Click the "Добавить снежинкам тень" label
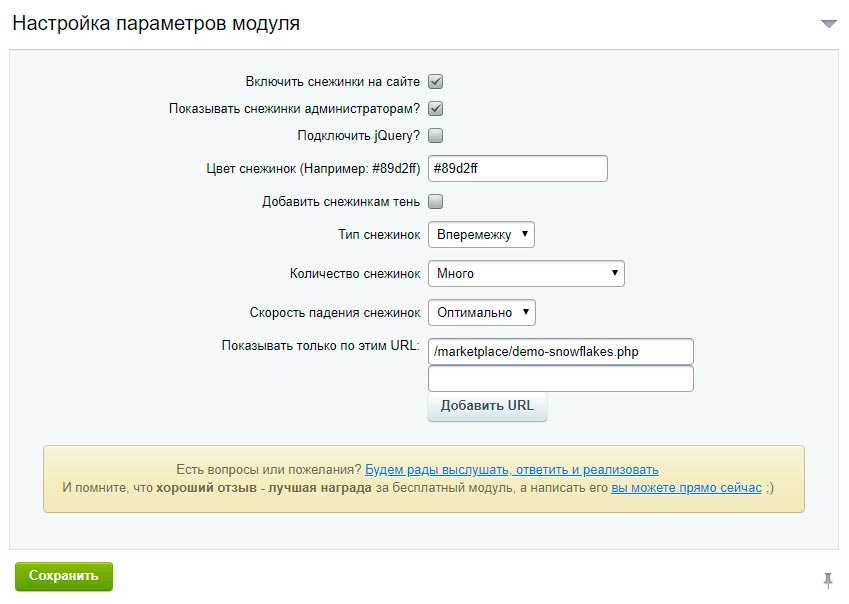Image resolution: width=849 pixels, height=604 pixels. (340, 202)
